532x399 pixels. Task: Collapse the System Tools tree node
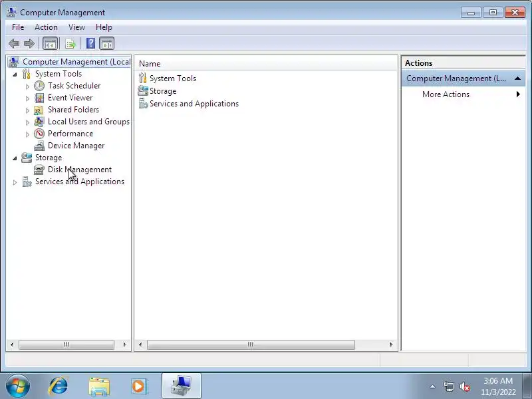click(15, 74)
